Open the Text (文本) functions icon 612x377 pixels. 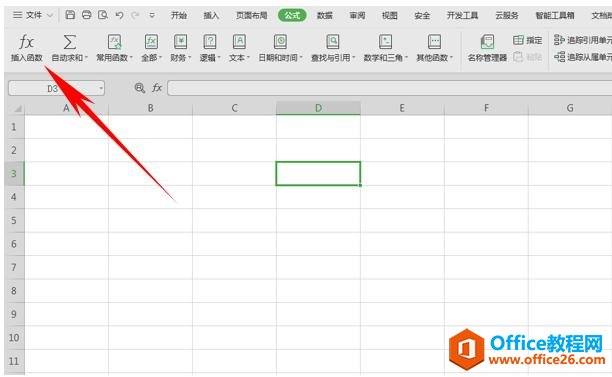[239, 42]
